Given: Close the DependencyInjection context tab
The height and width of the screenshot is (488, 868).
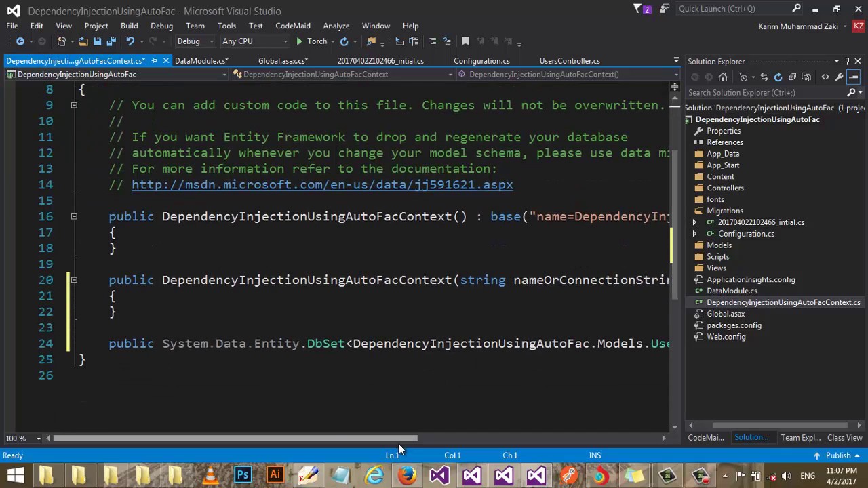Looking at the screenshot, I should (165, 61).
